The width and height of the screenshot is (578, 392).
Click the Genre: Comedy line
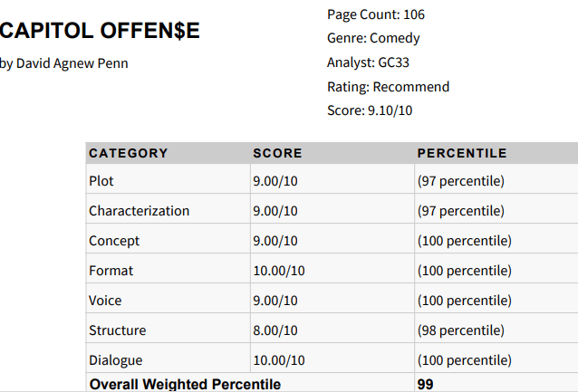click(x=373, y=38)
